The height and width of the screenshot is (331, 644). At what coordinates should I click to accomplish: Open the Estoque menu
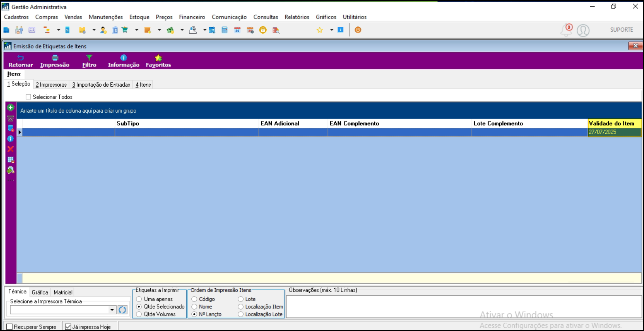139,17
